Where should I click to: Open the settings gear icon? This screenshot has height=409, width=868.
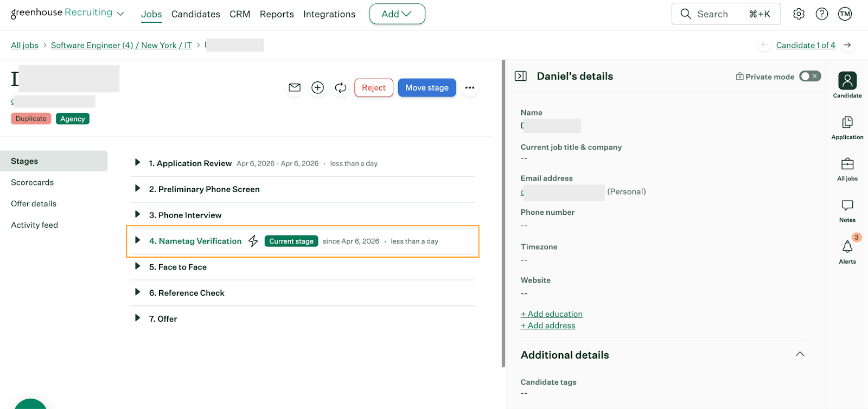799,14
